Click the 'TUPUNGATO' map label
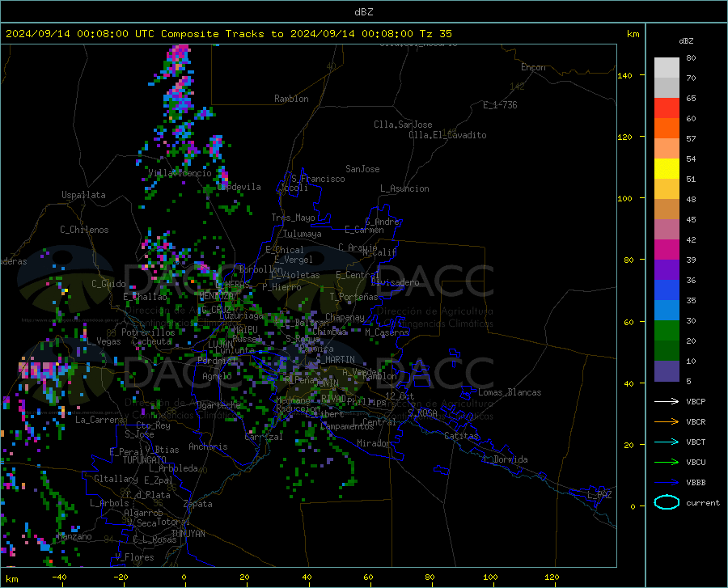This screenshot has width=728, height=588. tap(145, 460)
